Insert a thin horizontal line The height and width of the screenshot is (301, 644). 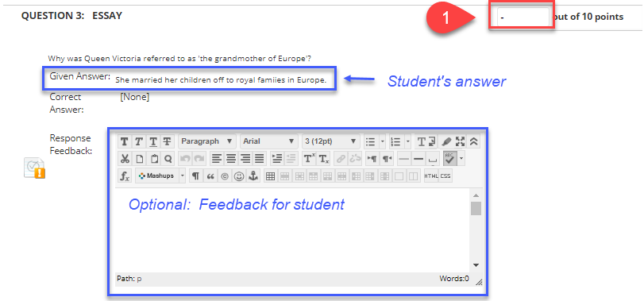[404, 159]
